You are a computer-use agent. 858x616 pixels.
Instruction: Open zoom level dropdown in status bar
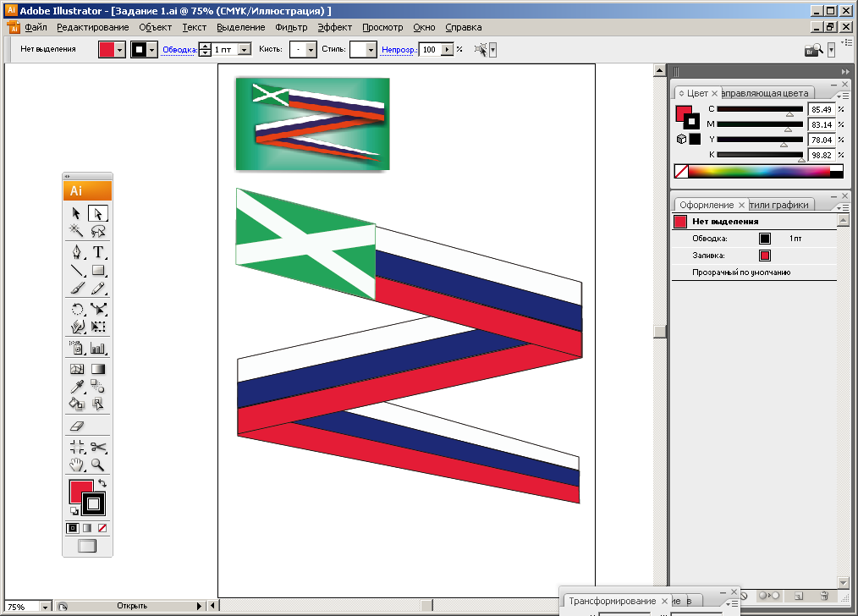point(45,606)
